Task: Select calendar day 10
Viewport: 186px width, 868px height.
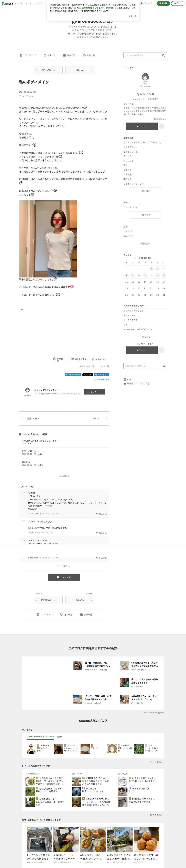Action: click(x=164, y=275)
